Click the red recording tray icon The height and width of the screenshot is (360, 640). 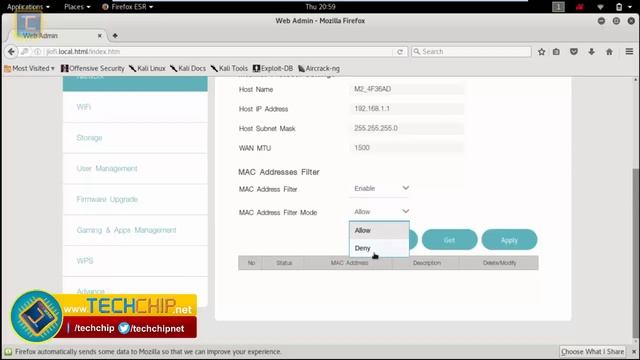click(x=580, y=7)
